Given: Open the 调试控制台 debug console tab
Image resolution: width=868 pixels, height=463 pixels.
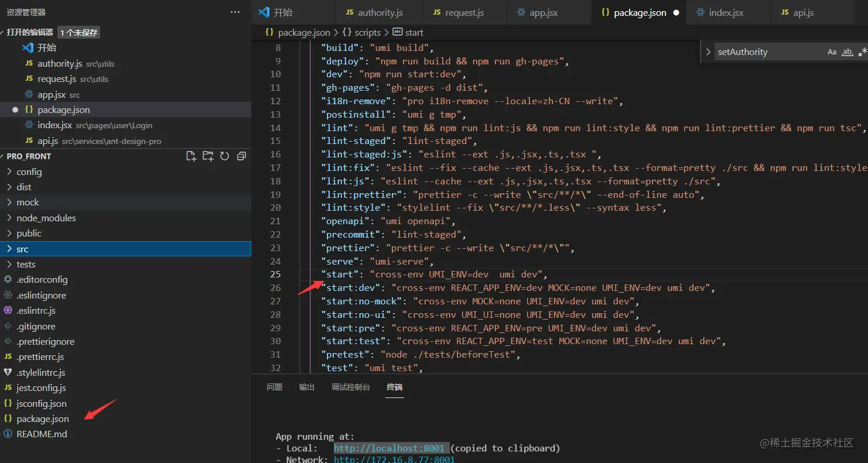Looking at the screenshot, I should click(x=351, y=387).
